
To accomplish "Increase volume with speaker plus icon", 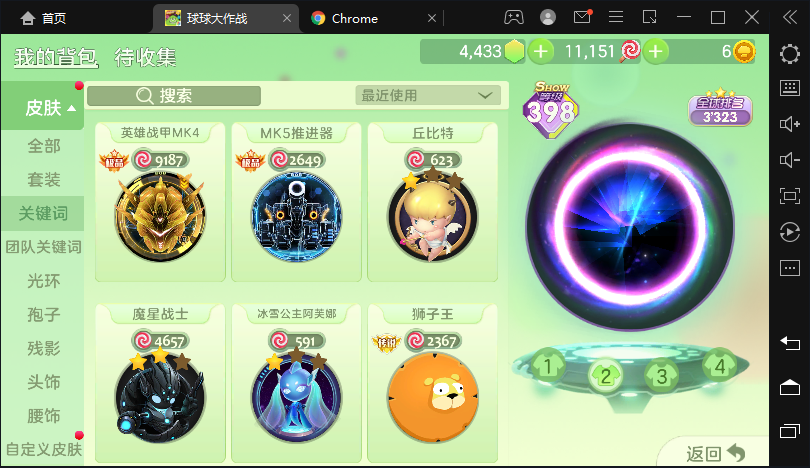I will [x=789, y=124].
